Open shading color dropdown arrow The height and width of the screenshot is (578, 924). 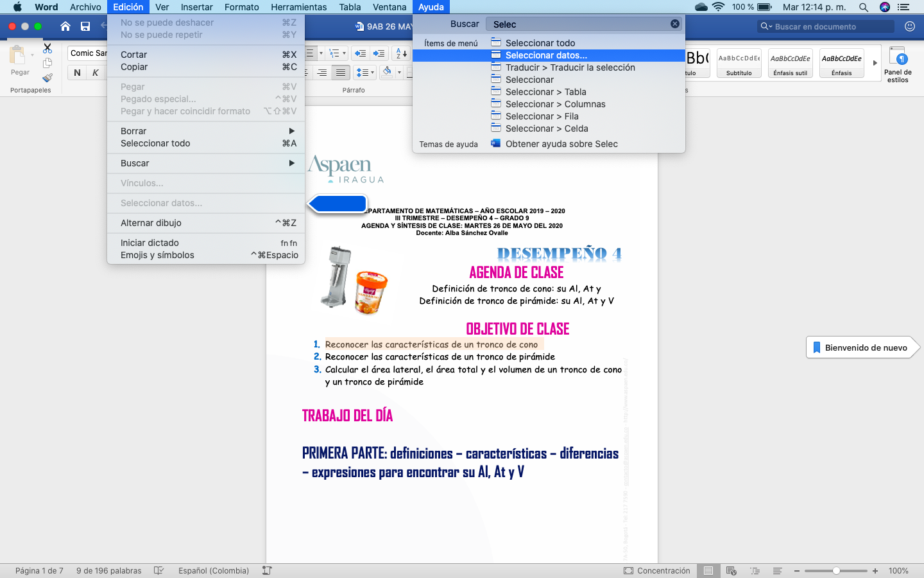(399, 73)
